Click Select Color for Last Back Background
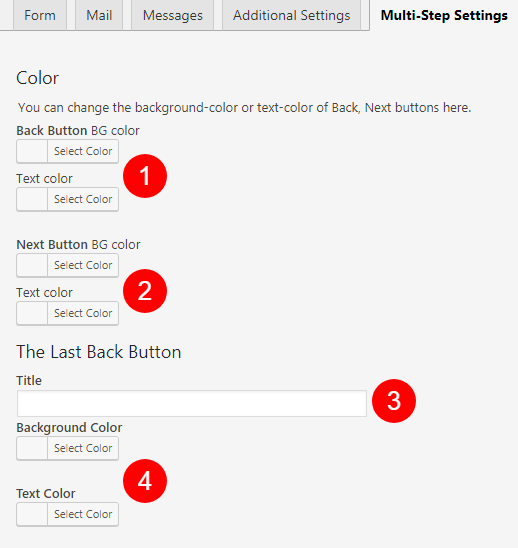Screen dimensions: 518x548 [83, 448]
